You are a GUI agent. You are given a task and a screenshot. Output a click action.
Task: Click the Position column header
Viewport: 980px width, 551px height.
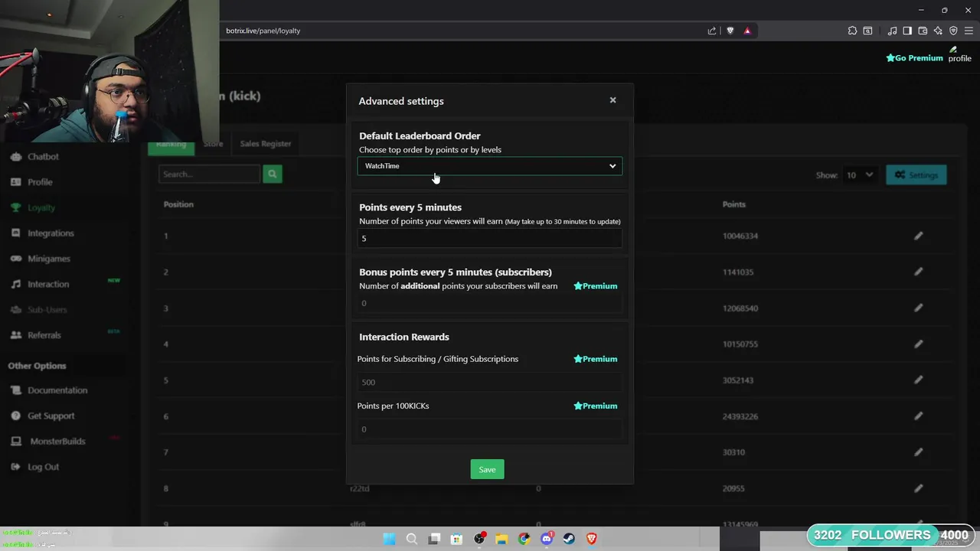click(x=178, y=204)
